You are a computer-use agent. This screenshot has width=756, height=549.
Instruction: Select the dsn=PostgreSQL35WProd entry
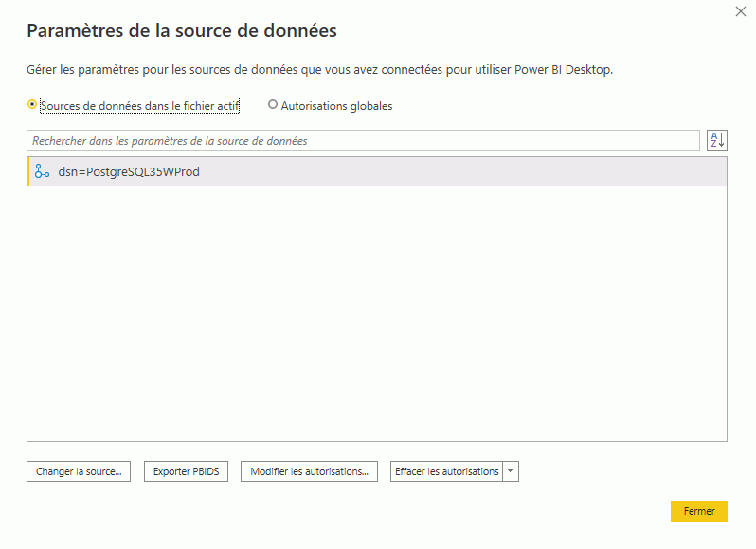[x=377, y=171]
